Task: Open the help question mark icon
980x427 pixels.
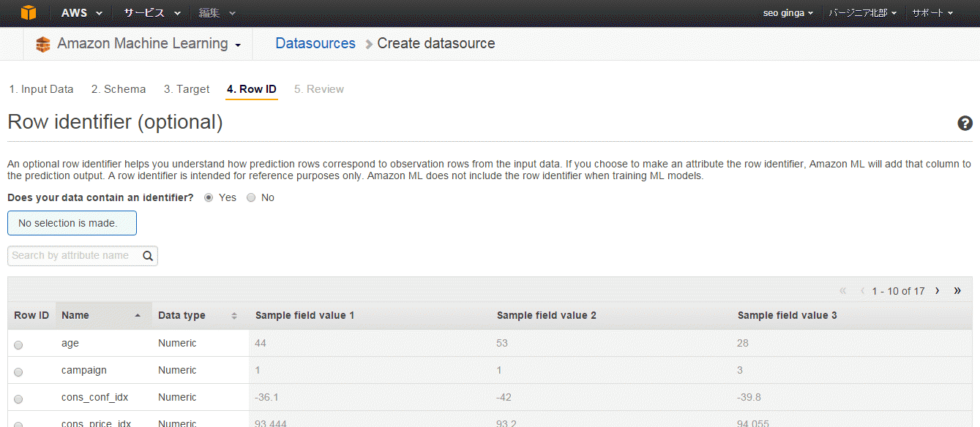Action: click(965, 124)
